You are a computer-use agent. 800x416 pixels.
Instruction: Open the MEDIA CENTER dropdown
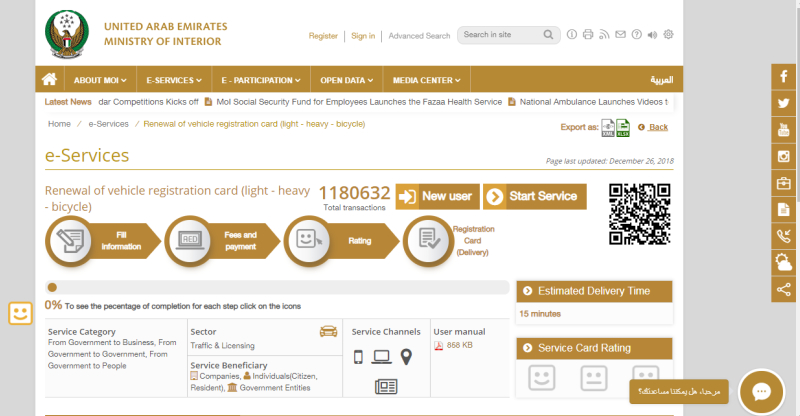pos(426,80)
